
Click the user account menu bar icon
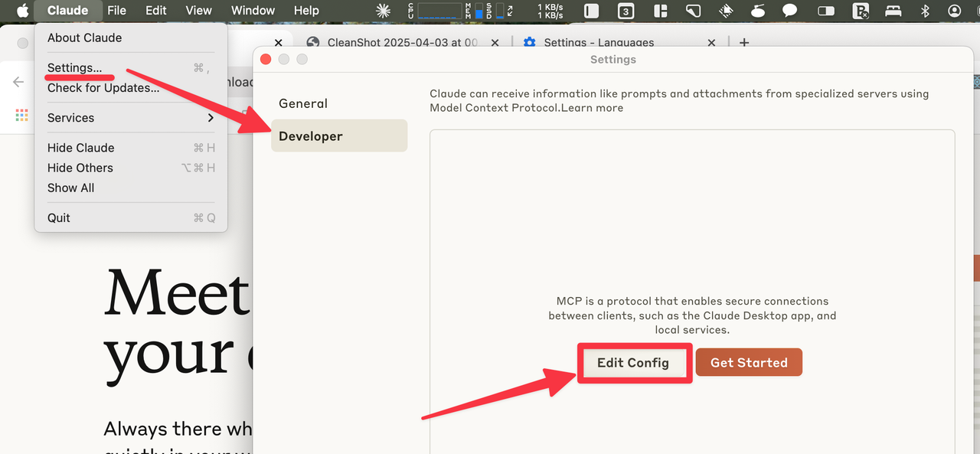pyautogui.click(x=954, y=11)
